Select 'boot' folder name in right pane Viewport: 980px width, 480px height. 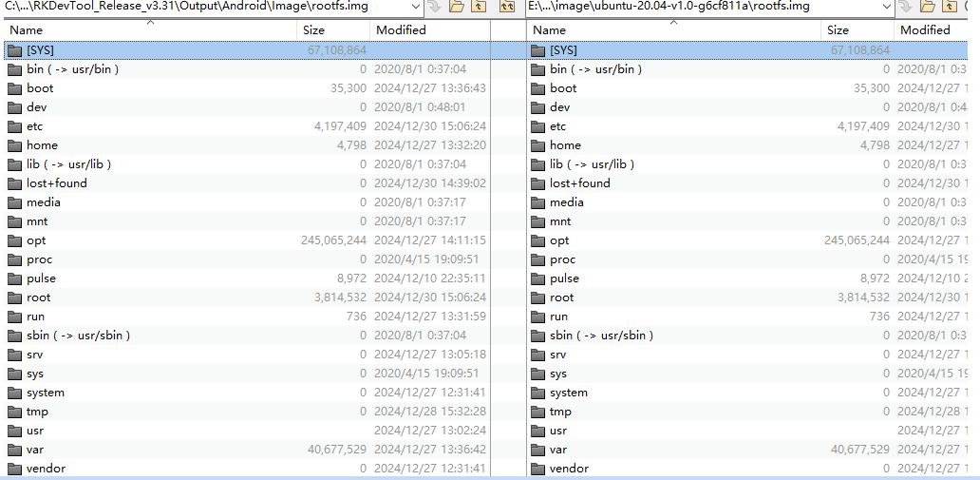(x=563, y=88)
